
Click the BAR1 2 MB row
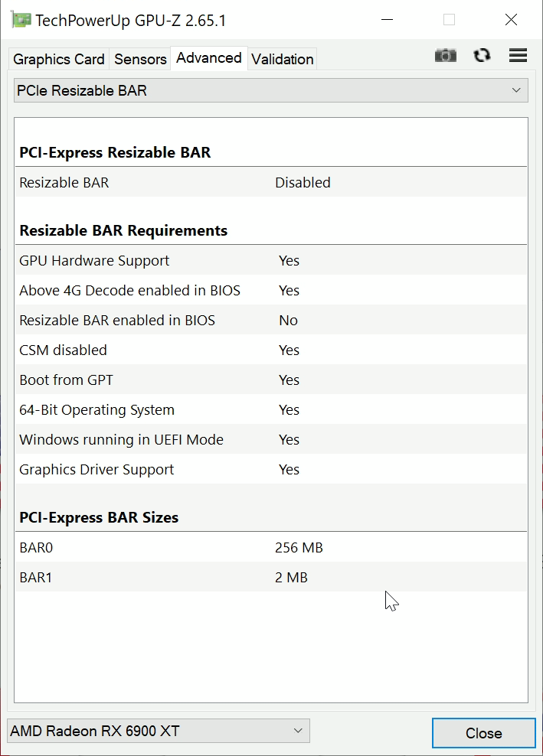click(271, 578)
